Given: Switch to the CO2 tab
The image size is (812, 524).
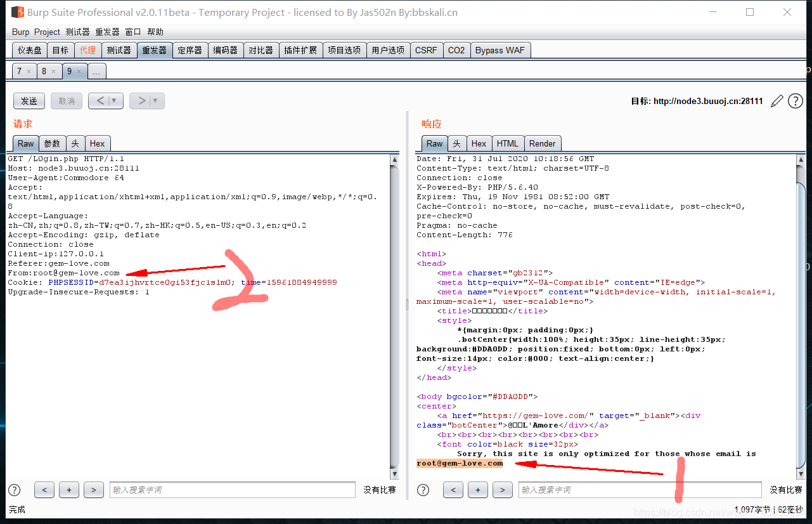Looking at the screenshot, I should pyautogui.click(x=456, y=50).
